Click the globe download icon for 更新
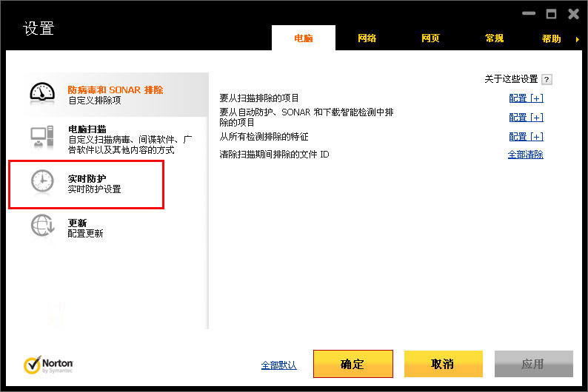Screen dimensions: 588x392 [42, 226]
